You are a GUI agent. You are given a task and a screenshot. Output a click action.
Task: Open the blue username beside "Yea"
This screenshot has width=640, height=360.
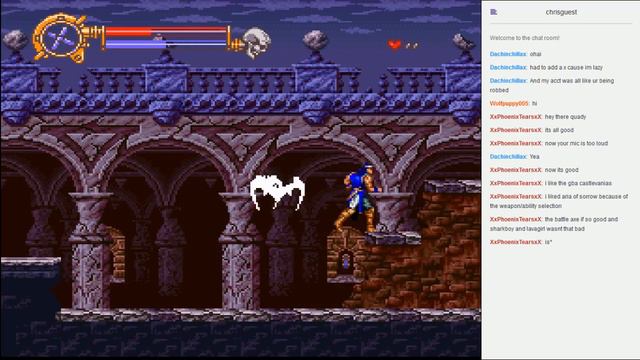(508, 157)
